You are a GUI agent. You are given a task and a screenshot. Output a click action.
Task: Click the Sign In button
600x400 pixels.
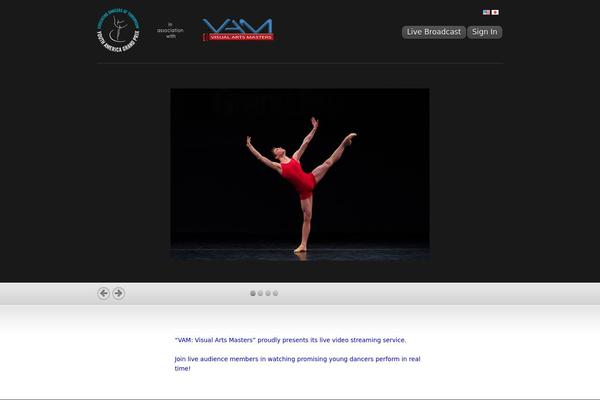pyautogui.click(x=484, y=32)
